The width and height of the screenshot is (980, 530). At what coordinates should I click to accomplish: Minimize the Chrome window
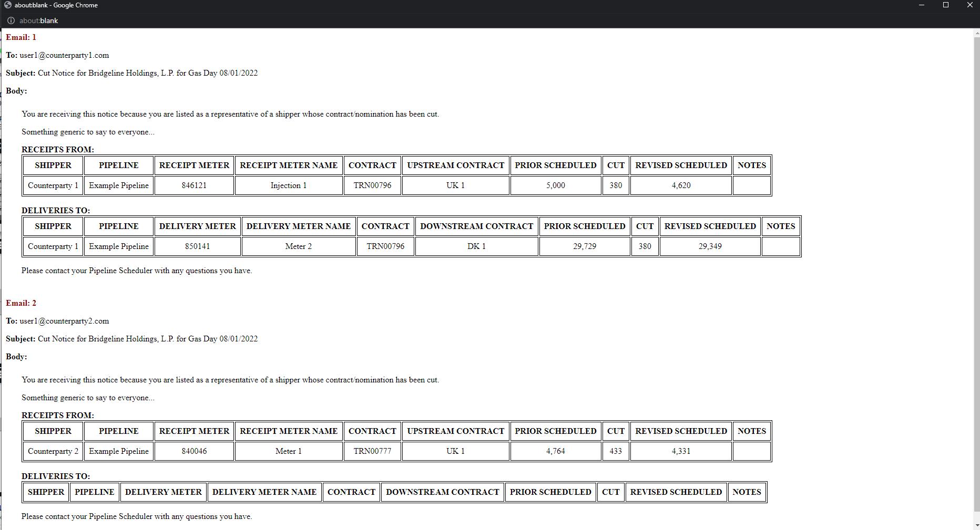point(921,5)
